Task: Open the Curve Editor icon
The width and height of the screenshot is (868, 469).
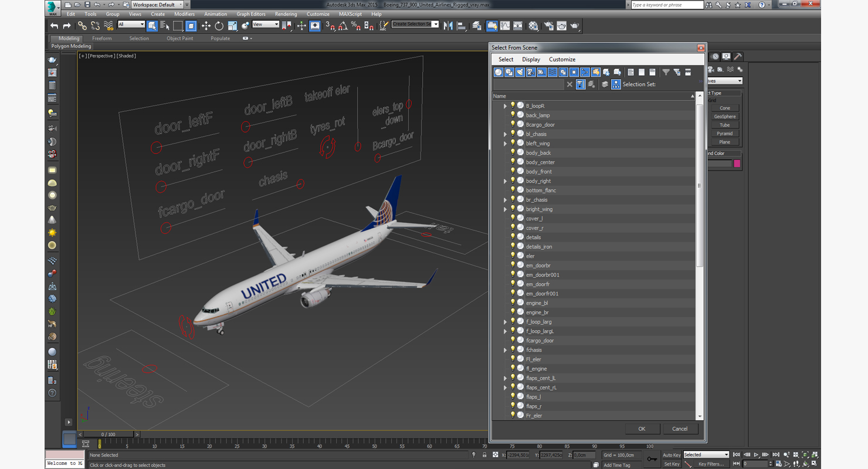Action: (505, 26)
